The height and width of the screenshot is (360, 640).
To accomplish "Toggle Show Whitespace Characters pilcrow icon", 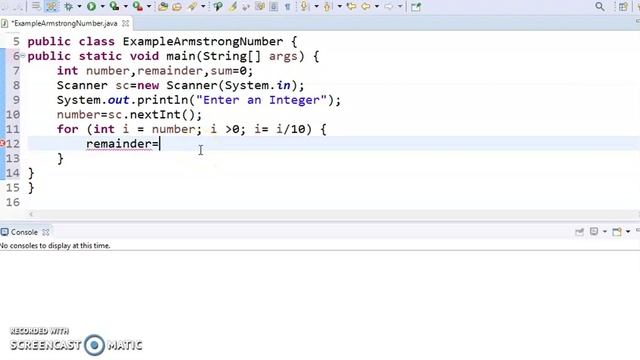I will [287, 7].
